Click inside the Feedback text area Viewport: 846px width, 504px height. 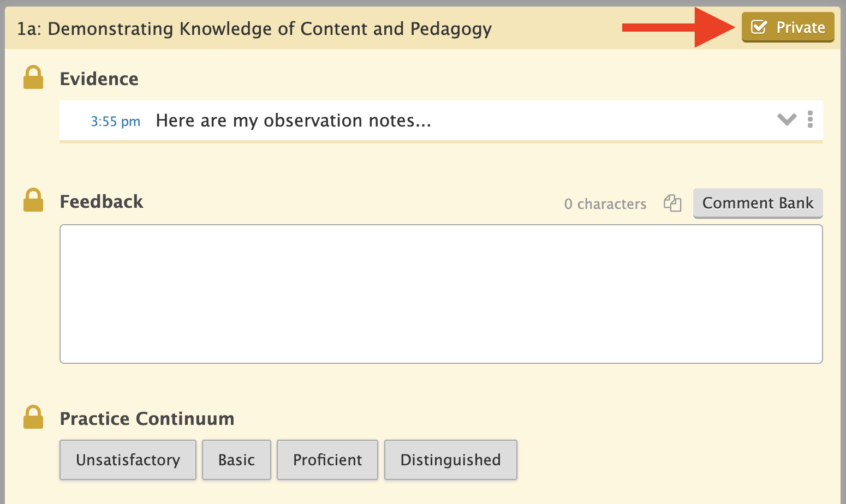click(441, 294)
